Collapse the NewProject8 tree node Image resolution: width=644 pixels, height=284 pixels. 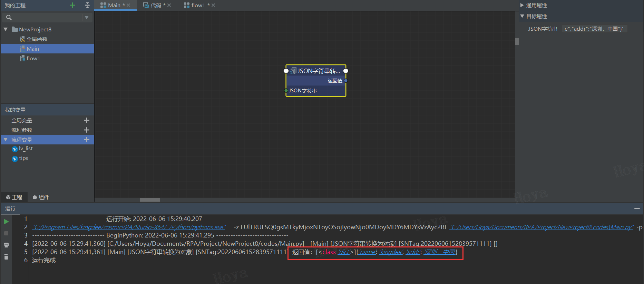[6, 29]
